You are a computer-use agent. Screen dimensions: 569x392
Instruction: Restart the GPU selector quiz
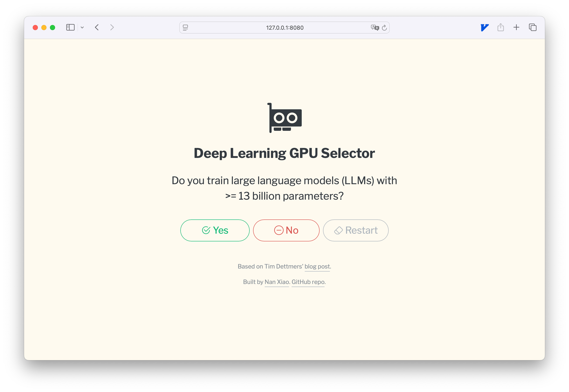coord(356,230)
